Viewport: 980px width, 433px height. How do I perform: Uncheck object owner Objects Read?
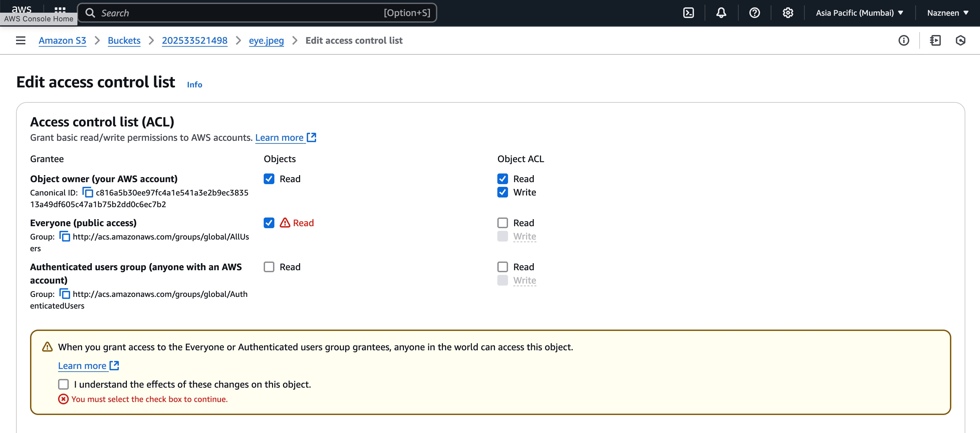pyautogui.click(x=269, y=179)
